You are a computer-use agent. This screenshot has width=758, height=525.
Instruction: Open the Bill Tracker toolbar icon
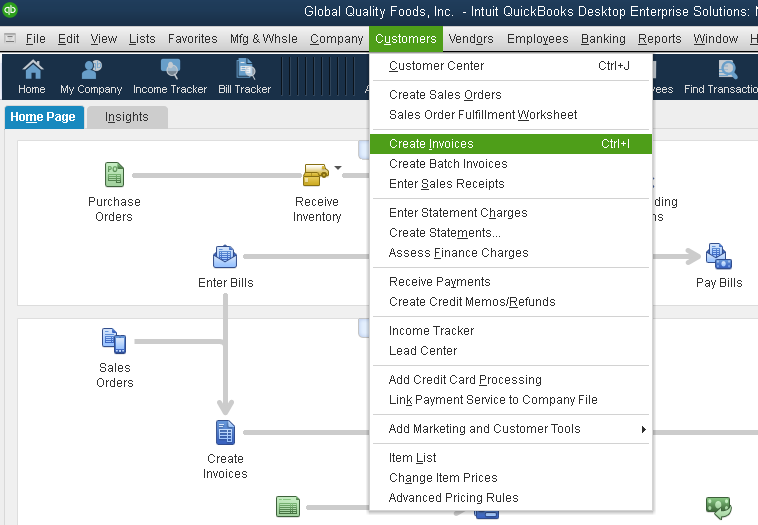pyautogui.click(x=245, y=77)
